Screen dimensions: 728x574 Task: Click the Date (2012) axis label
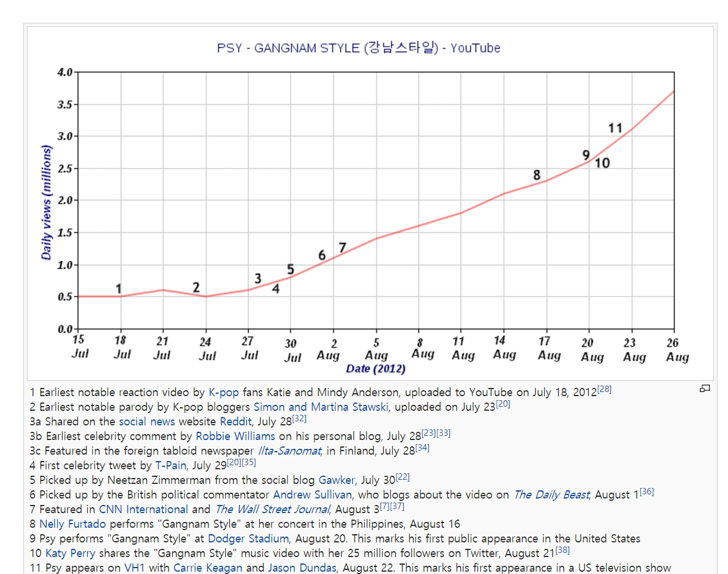(x=376, y=369)
